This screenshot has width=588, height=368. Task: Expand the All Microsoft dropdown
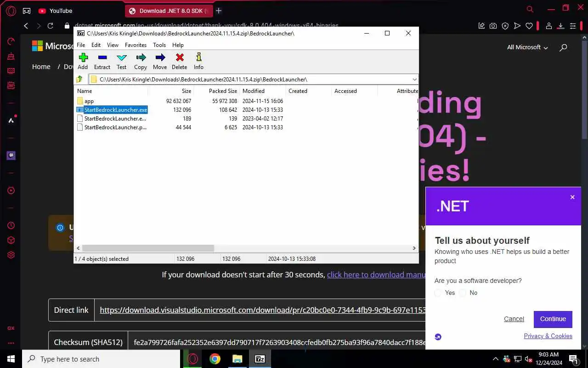coord(527,47)
